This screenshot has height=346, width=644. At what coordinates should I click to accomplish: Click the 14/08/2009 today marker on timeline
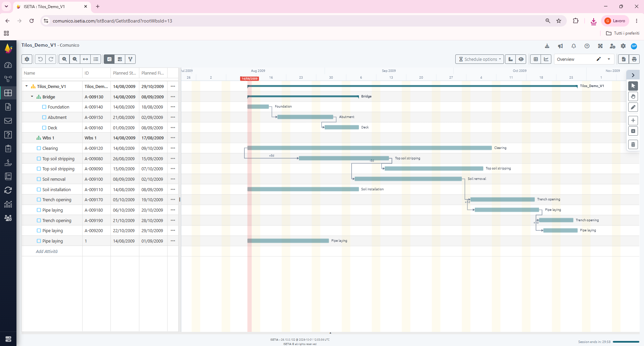(249, 79)
